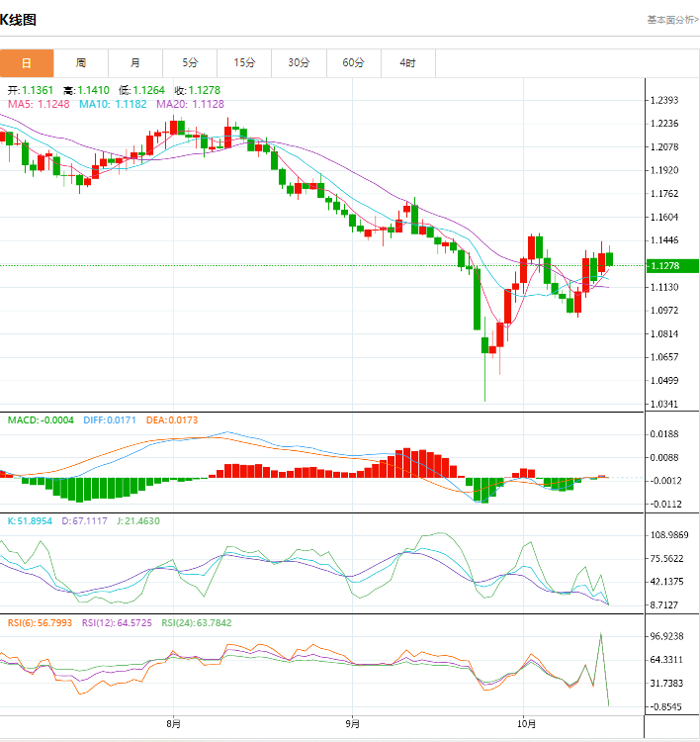Click the 开:1.1361 open price text

coord(31,90)
